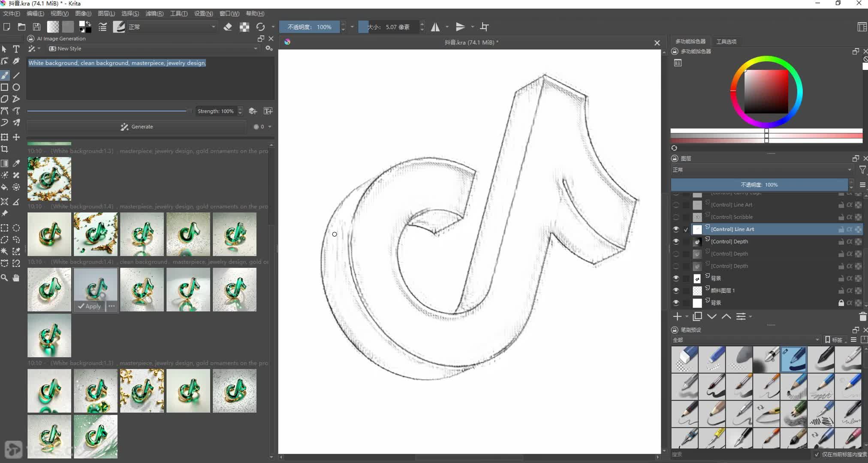Select the Color sampler eyedropper tool
The width and height of the screenshot is (868, 463).
tap(16, 163)
